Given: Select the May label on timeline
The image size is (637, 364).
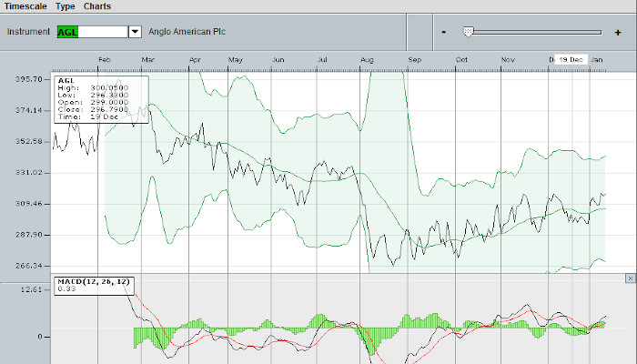Looking at the screenshot, I should point(236,60).
